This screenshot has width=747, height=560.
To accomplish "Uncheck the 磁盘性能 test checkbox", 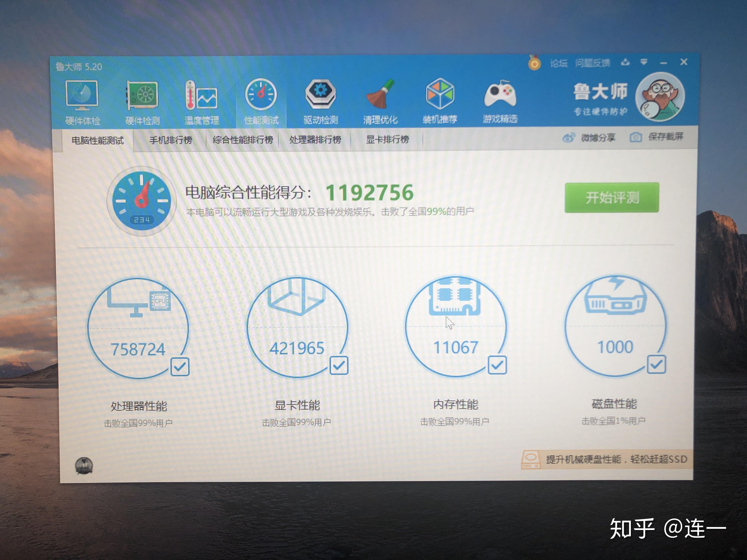I will pos(656,364).
